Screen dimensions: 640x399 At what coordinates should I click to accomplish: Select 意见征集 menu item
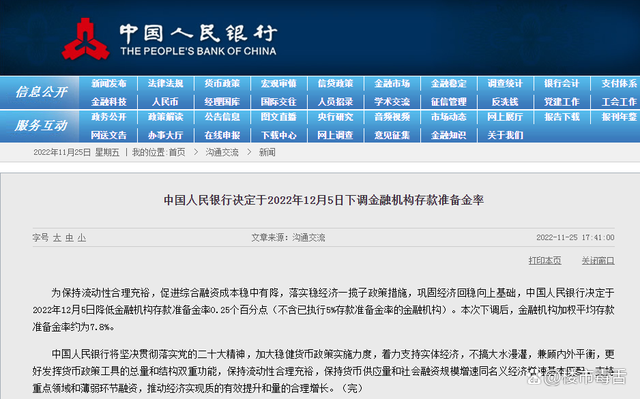392,135
